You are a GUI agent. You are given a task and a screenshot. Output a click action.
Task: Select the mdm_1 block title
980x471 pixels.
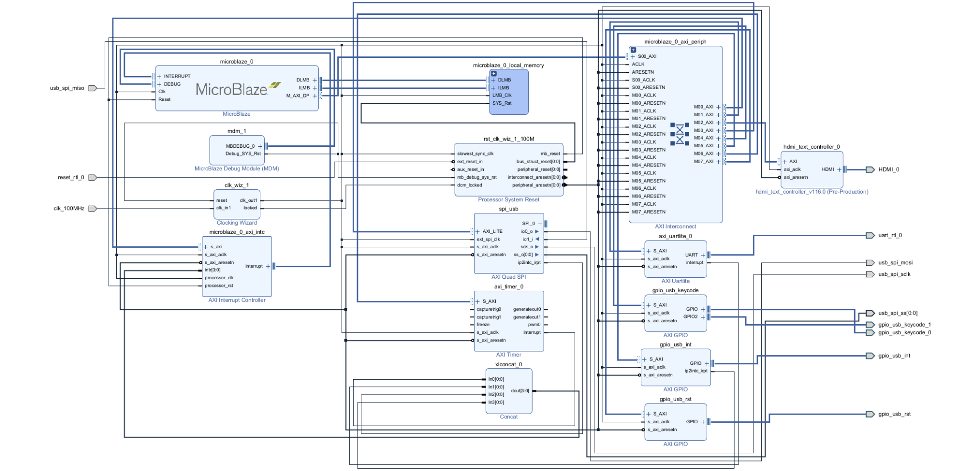point(237,131)
